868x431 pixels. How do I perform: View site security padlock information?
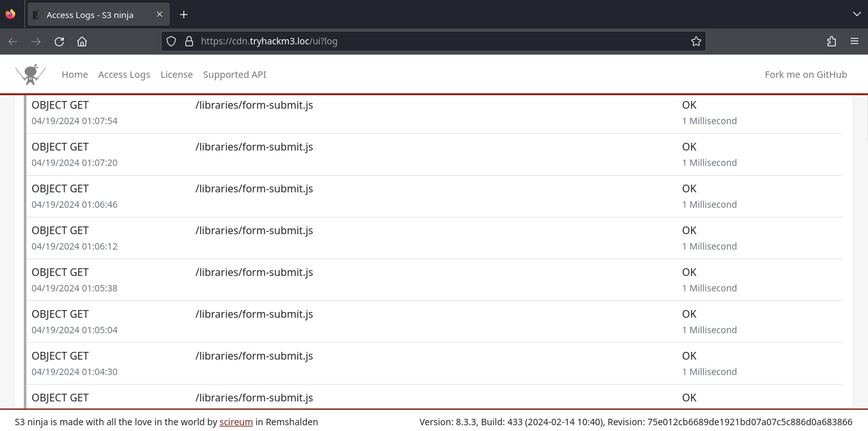(189, 41)
